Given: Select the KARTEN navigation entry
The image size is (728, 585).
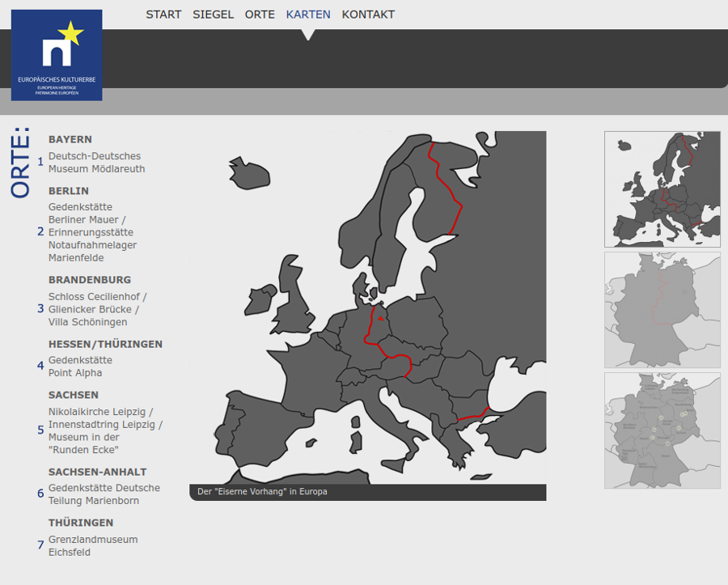Looking at the screenshot, I should point(307,14).
